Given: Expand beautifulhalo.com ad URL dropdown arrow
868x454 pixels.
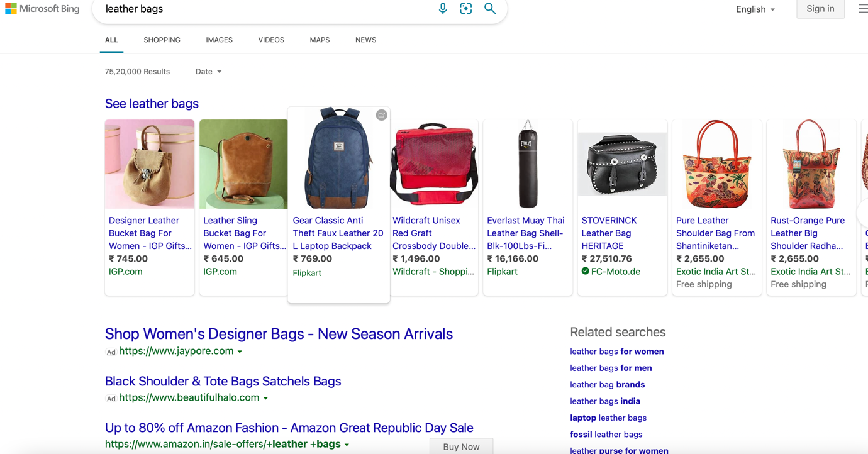Looking at the screenshot, I should (265, 399).
